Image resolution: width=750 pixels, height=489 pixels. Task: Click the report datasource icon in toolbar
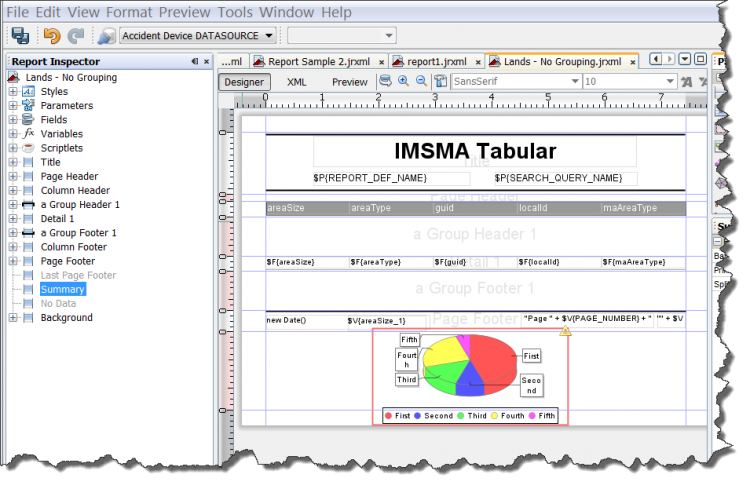click(106, 36)
